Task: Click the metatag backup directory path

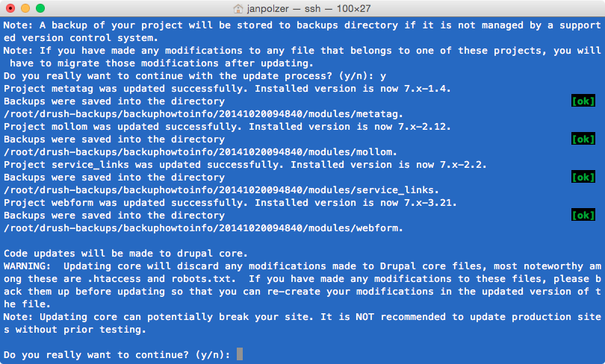Action: (x=203, y=114)
